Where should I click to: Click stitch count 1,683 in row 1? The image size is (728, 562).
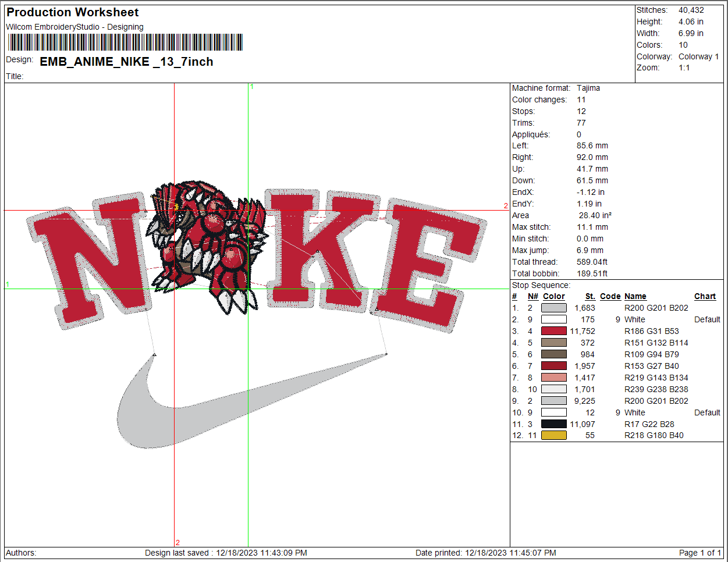(585, 308)
